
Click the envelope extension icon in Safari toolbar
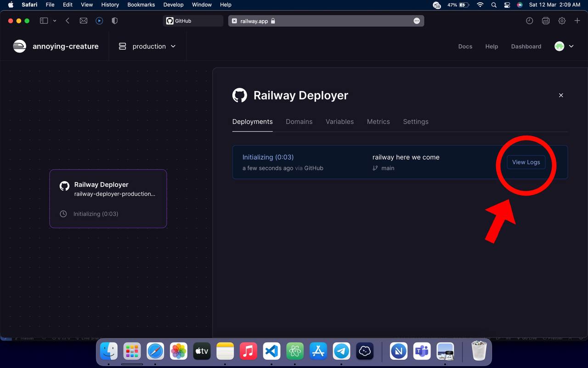coord(84,21)
